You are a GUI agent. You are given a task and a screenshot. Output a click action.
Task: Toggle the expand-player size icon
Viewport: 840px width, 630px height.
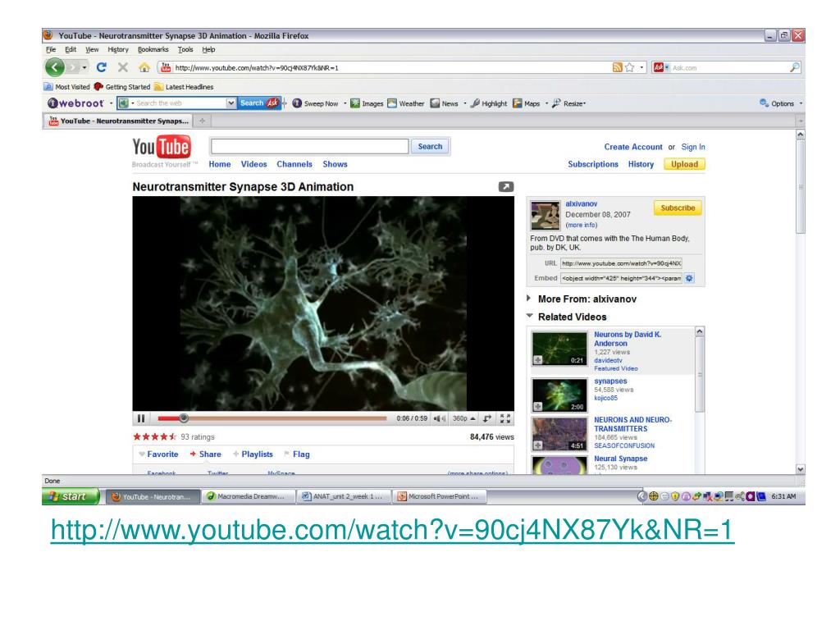click(487, 418)
